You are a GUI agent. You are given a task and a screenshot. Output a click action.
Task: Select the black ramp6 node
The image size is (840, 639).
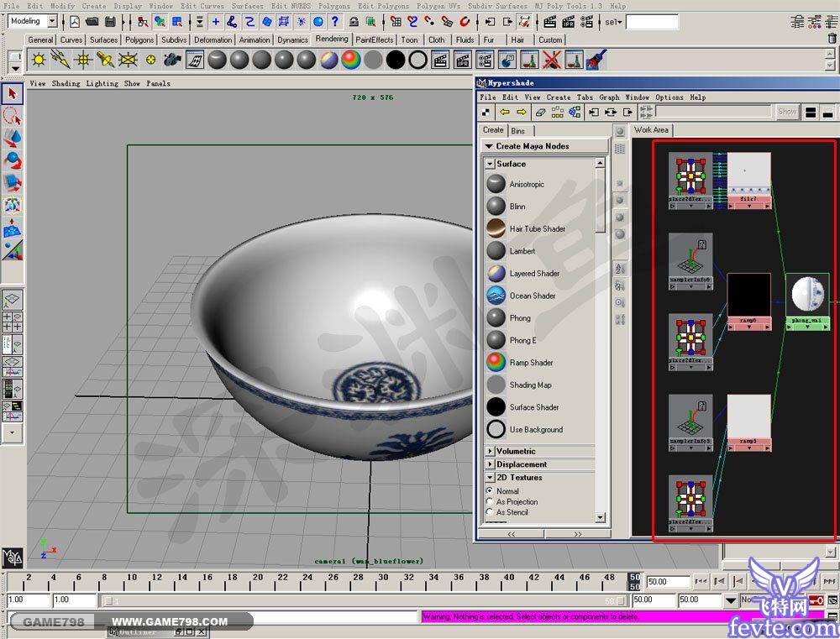point(749,301)
